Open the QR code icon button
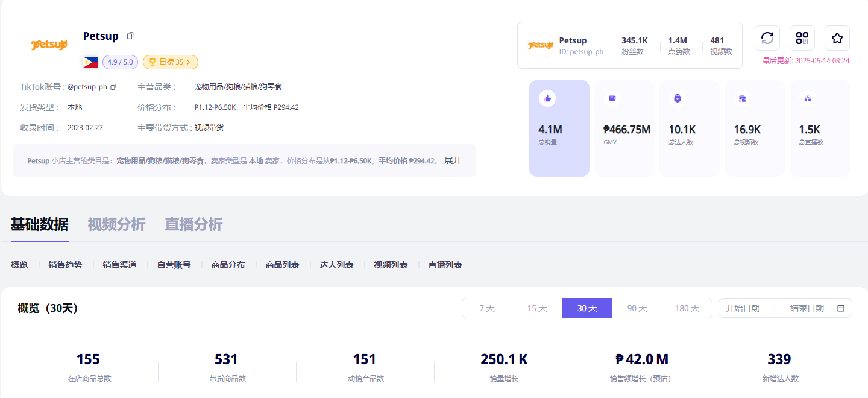Viewport: 868px width, 398px height. (x=802, y=38)
